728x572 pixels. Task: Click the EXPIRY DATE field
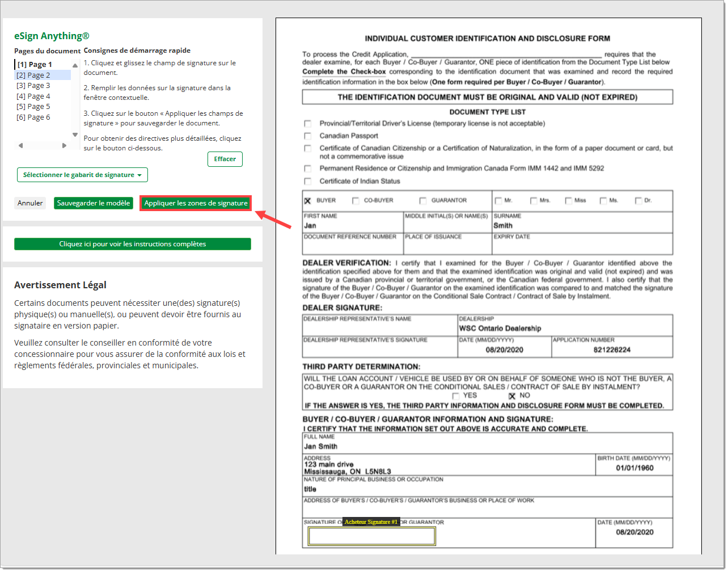(582, 243)
